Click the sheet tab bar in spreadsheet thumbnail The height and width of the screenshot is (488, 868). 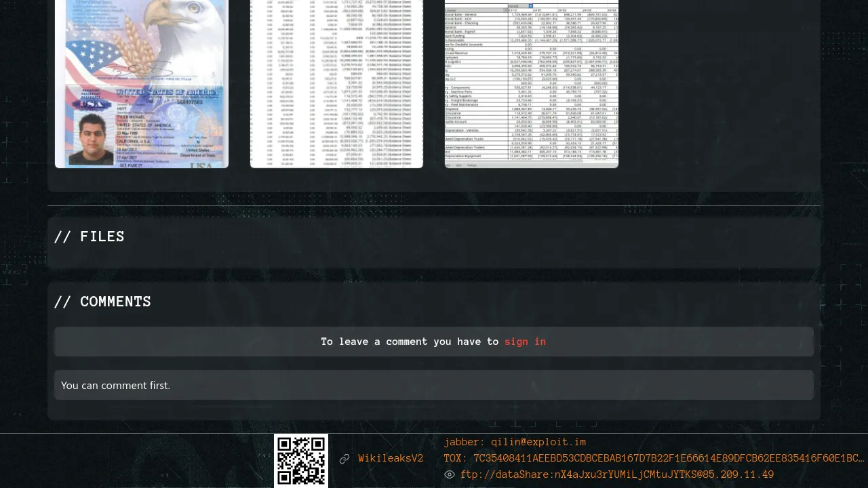click(x=532, y=165)
